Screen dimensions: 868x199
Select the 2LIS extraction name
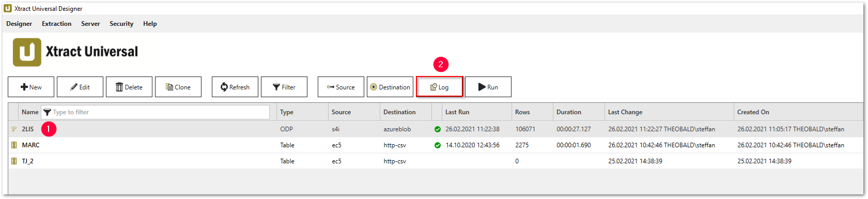coord(28,129)
